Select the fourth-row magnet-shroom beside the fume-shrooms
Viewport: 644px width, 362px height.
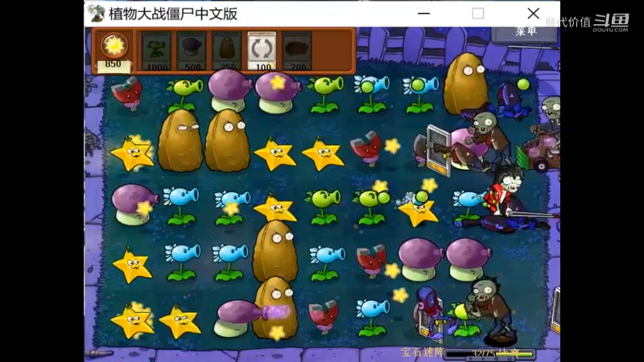(372, 261)
